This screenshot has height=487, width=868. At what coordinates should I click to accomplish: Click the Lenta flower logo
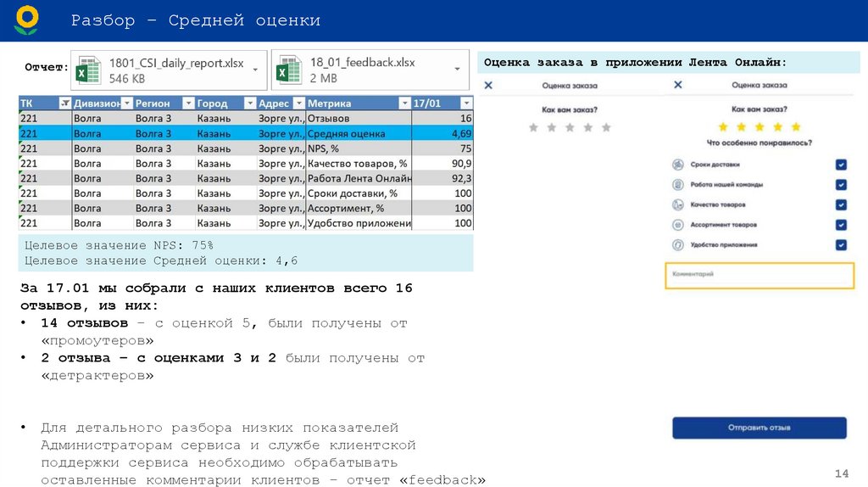point(27,20)
